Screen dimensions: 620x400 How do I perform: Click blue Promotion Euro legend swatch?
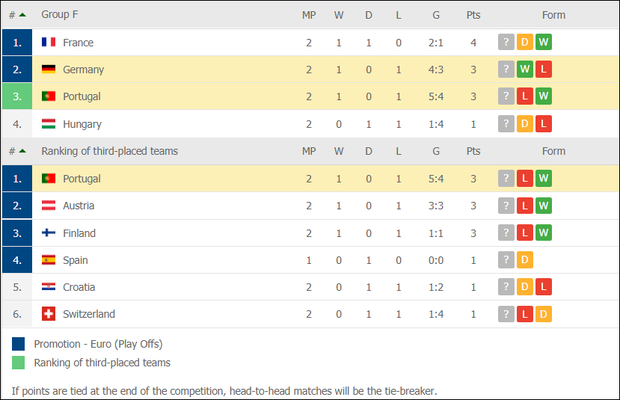pos(18,344)
